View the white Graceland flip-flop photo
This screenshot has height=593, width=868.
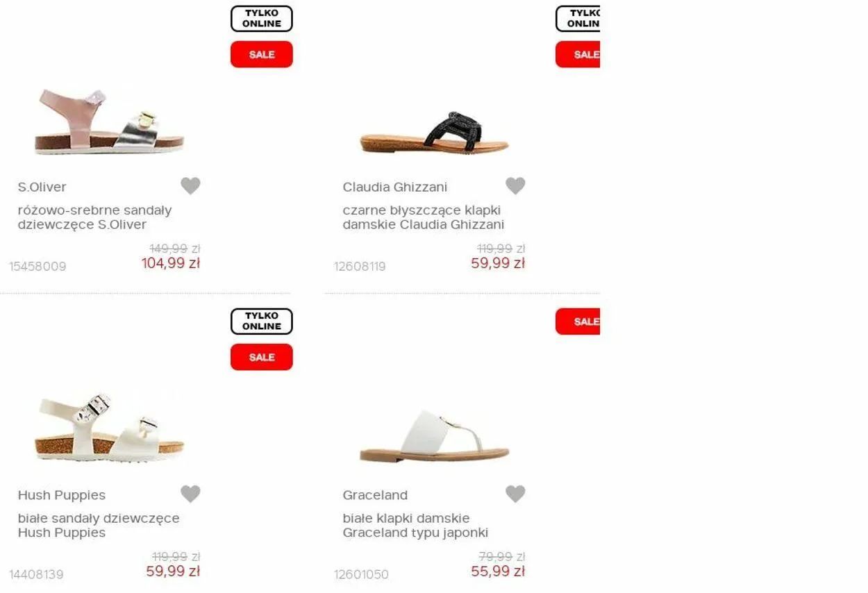click(435, 436)
